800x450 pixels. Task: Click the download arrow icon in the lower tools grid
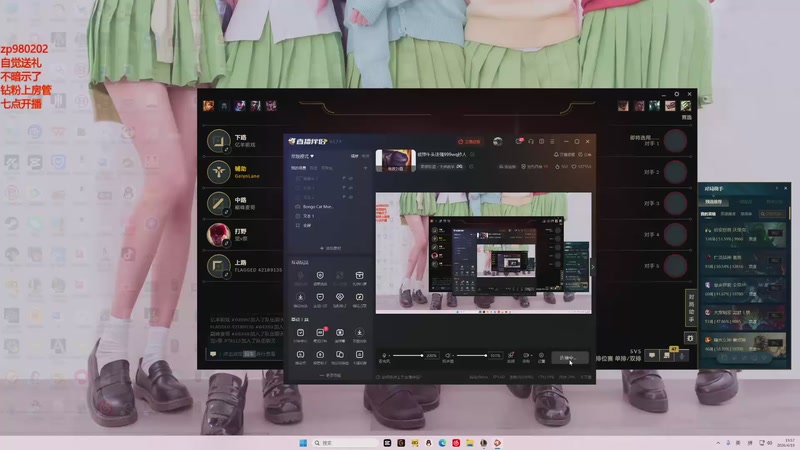[x=359, y=335]
